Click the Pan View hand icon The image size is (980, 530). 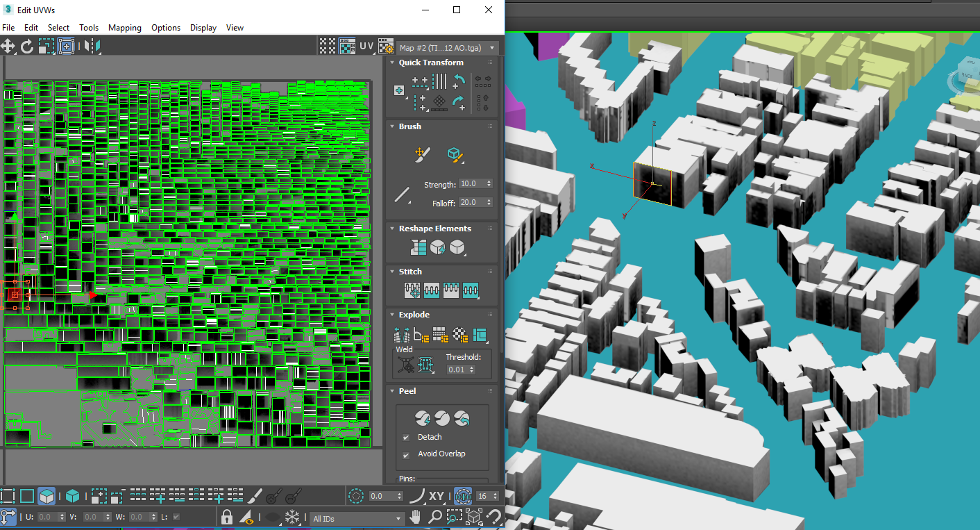[415, 517]
